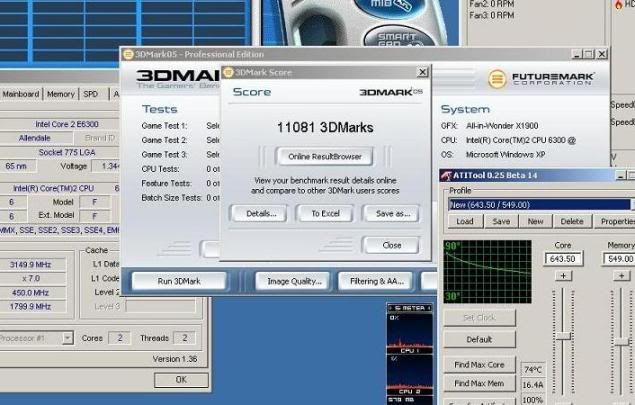This screenshot has width=635, height=405.
Task: Click the Default button in ATITool
Action: pos(479,339)
